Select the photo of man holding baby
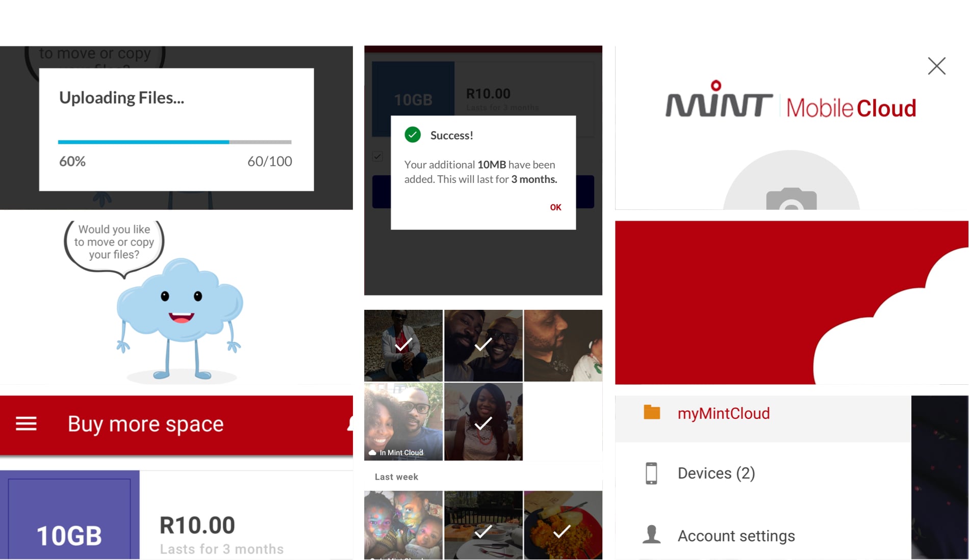 point(563,345)
